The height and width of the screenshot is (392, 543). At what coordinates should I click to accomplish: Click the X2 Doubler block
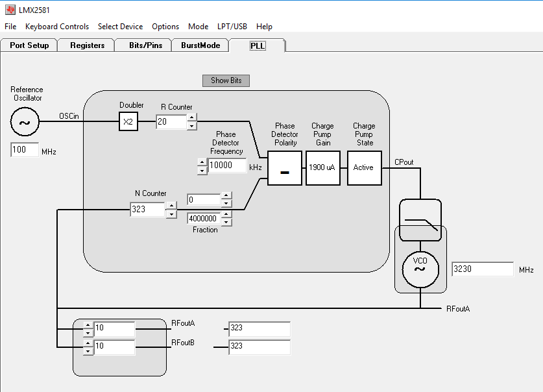(x=128, y=121)
